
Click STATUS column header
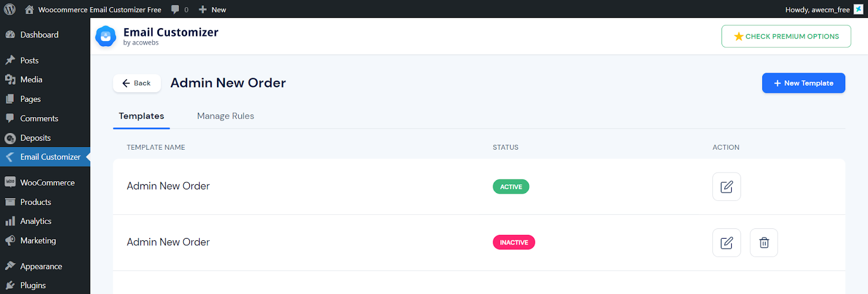click(506, 147)
